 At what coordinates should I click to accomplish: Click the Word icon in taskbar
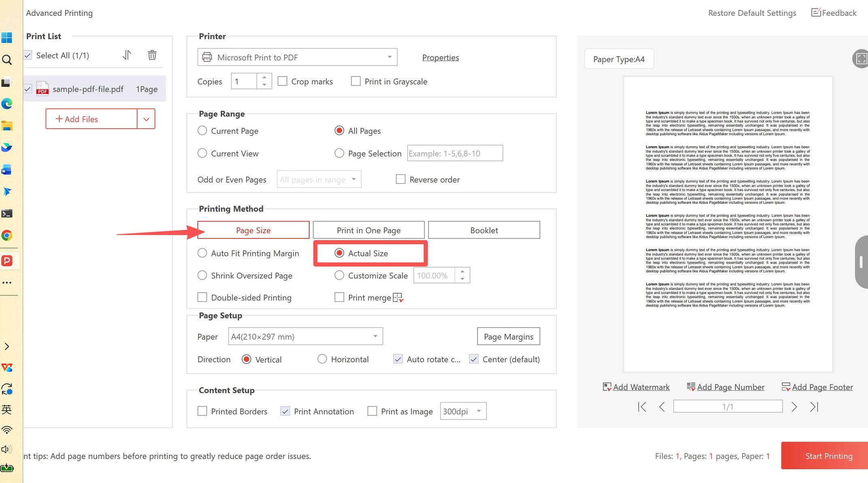pos(7,170)
